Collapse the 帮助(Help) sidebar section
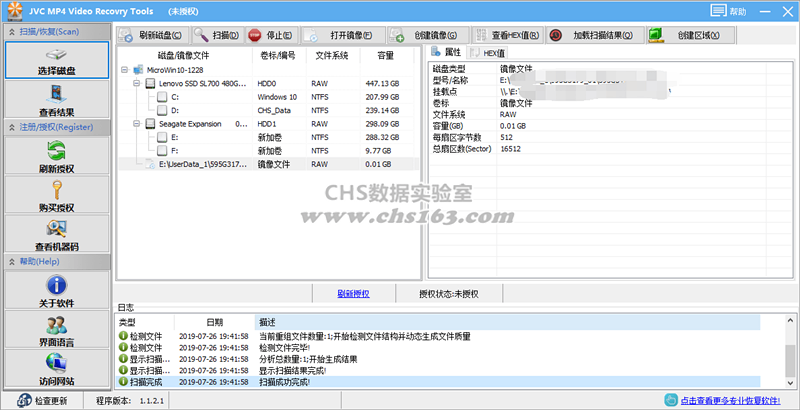Screen dimensions: 800x410 (x=56, y=262)
